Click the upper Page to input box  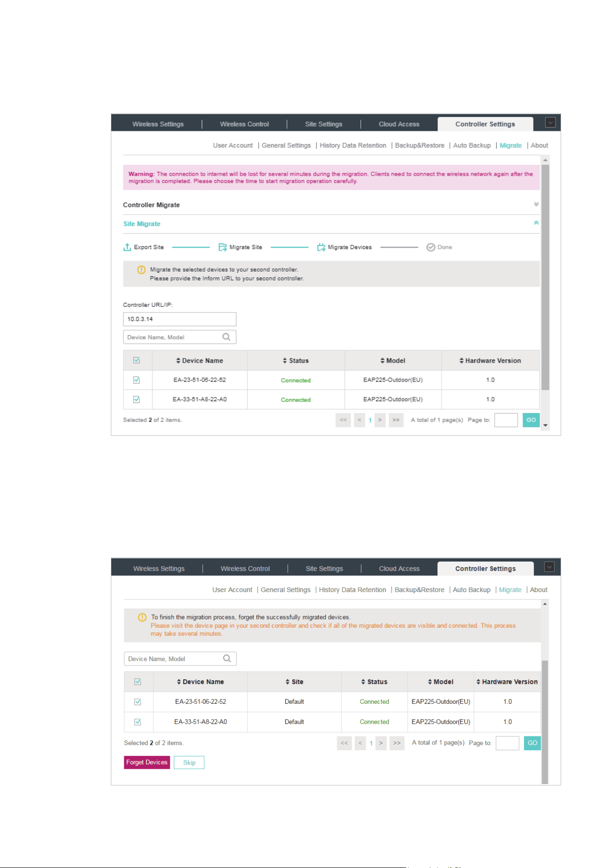pyautogui.click(x=506, y=420)
